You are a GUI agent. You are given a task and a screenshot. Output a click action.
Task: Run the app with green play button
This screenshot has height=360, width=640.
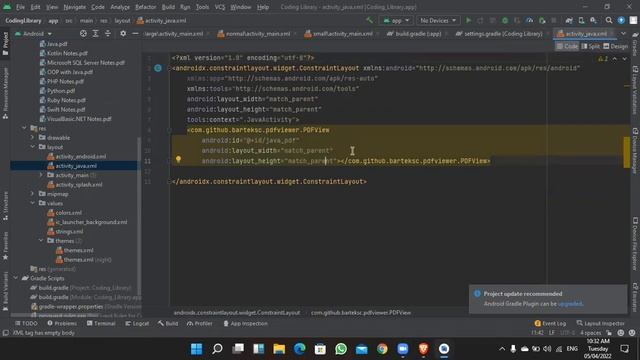coord(468,20)
